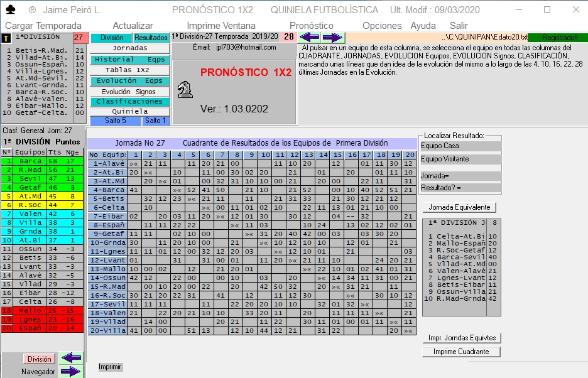Select R.Mad in the classification table

[30, 170]
